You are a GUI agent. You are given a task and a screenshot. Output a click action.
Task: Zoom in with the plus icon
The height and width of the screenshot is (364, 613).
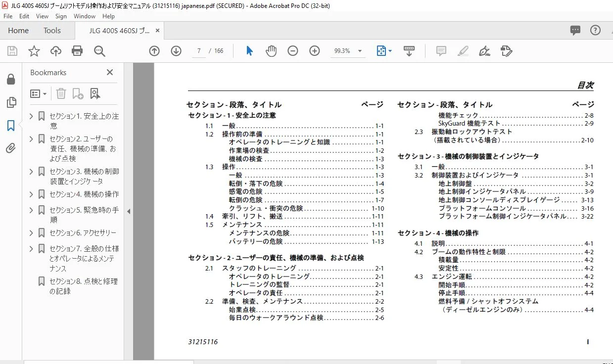tap(315, 51)
